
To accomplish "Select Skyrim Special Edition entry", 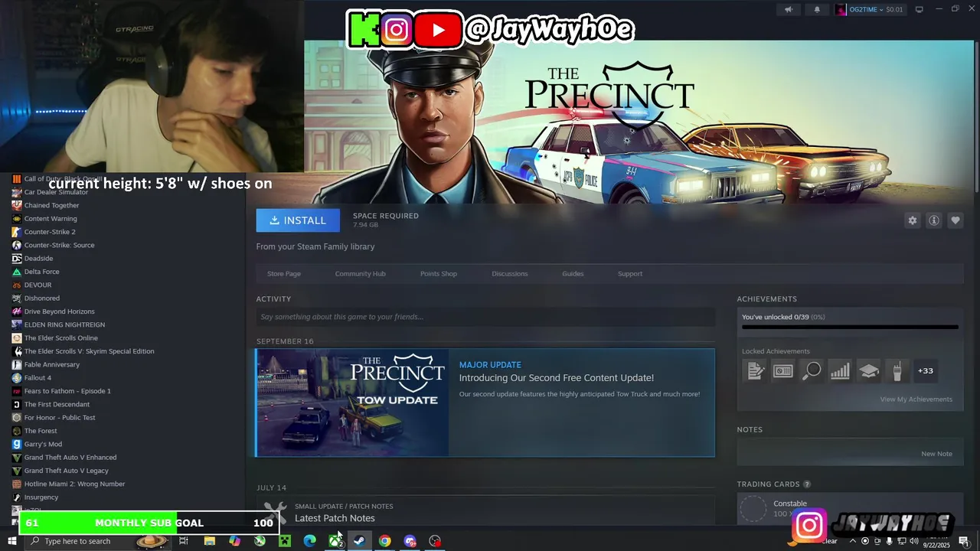I will [x=89, y=351].
